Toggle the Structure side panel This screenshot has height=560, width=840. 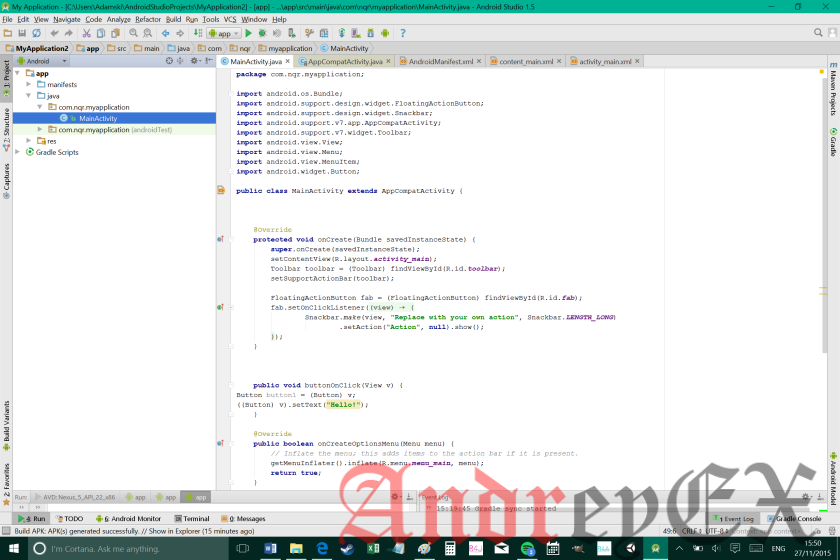(6, 129)
